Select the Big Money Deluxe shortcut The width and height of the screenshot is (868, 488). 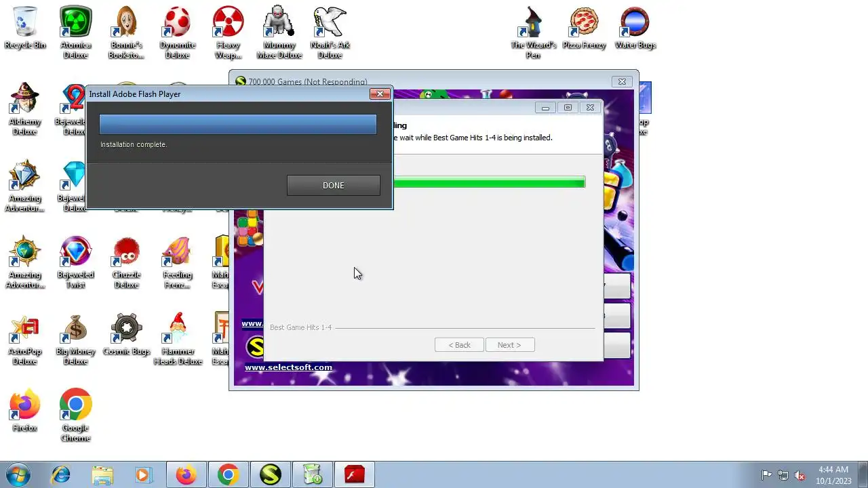click(x=75, y=339)
